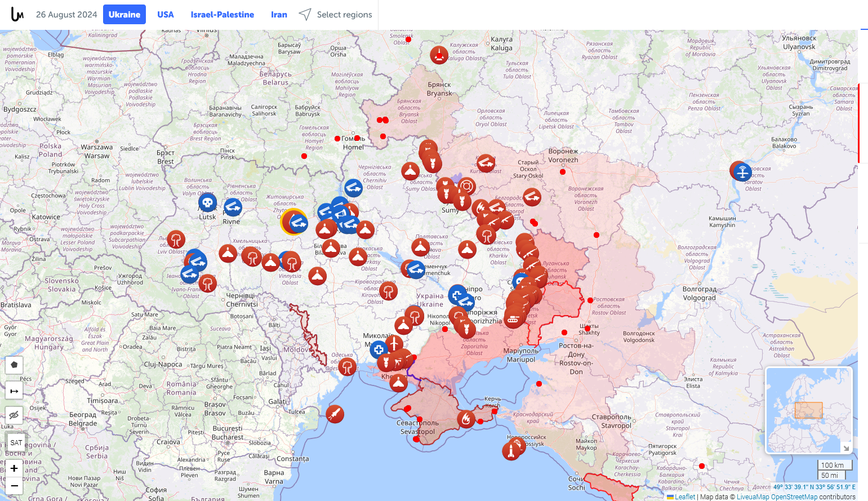Screen dimensions: 868x501
Task: Open the Select regions menu
Action: pos(344,15)
